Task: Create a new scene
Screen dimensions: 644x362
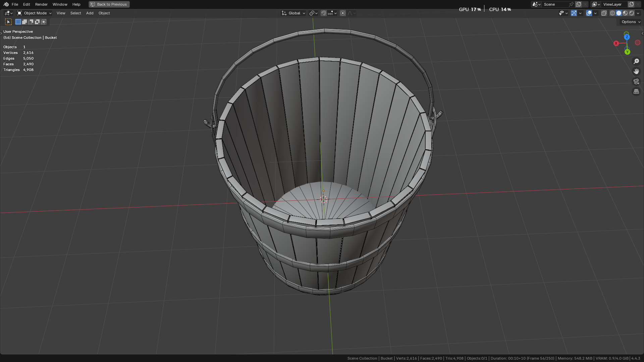Action: coord(579,4)
